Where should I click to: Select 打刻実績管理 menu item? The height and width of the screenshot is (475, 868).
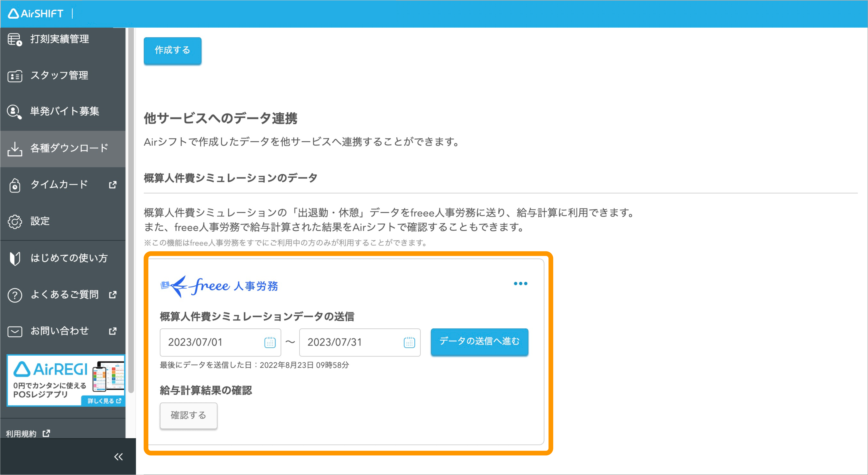63,39
